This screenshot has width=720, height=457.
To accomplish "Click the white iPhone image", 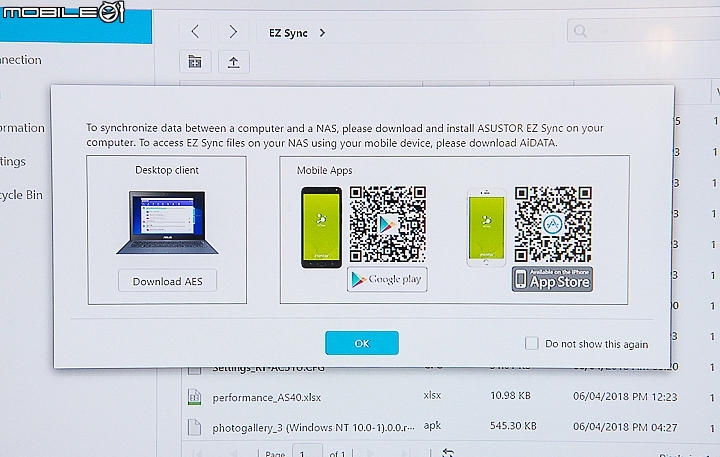I will 486,227.
